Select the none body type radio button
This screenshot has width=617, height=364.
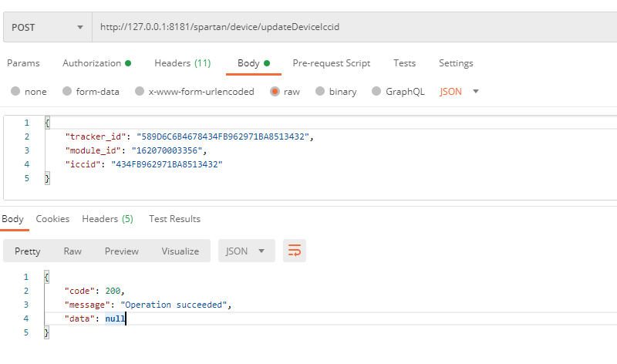pos(15,91)
